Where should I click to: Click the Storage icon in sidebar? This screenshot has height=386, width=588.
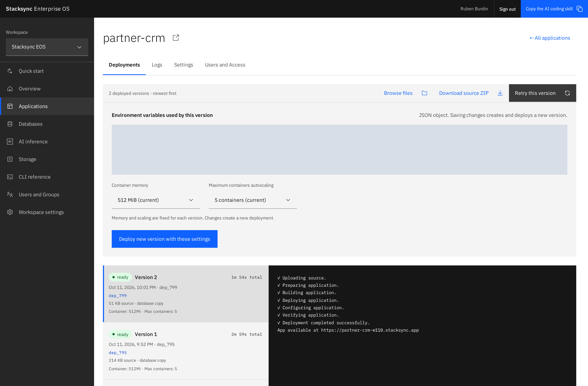tap(10, 159)
